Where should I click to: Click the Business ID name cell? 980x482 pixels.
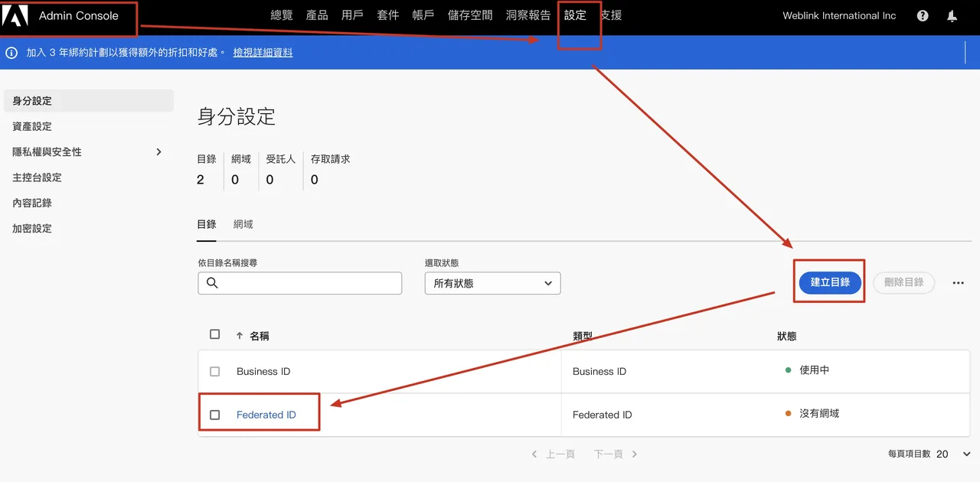click(263, 371)
